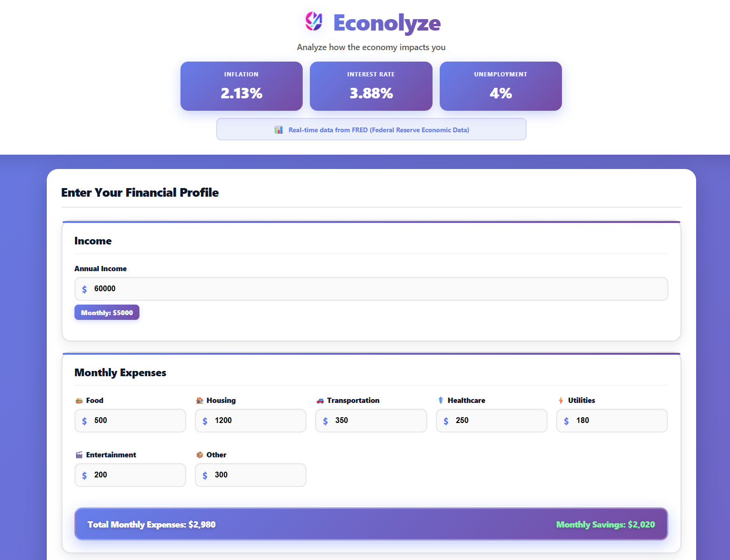Click the Econolyze logo icon
Viewport: 730px width, 560px height.
click(x=314, y=21)
